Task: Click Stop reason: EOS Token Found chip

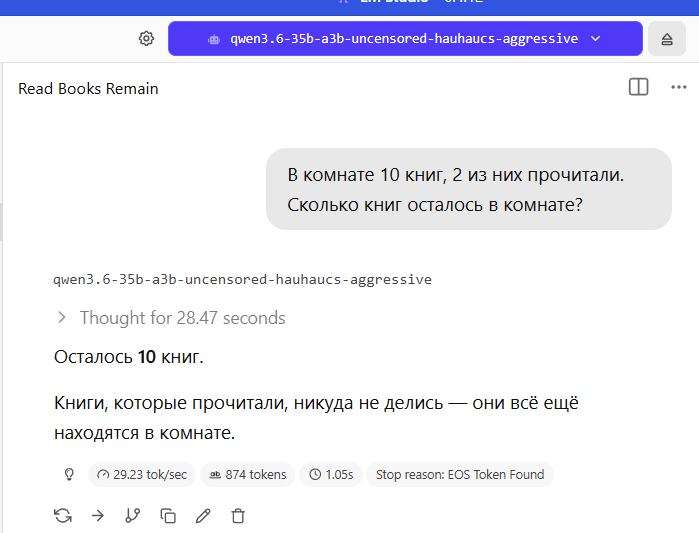Action: 460,475
